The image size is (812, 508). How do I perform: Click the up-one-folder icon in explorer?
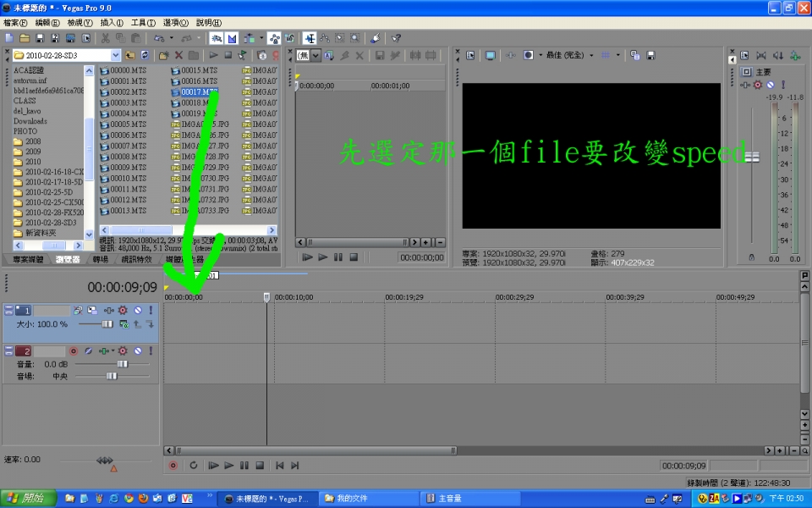(130, 55)
